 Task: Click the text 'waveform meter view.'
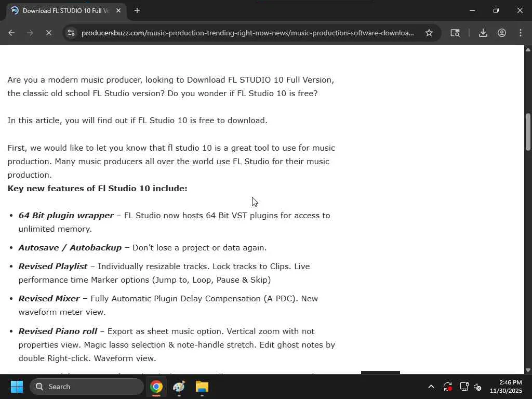[x=62, y=312]
